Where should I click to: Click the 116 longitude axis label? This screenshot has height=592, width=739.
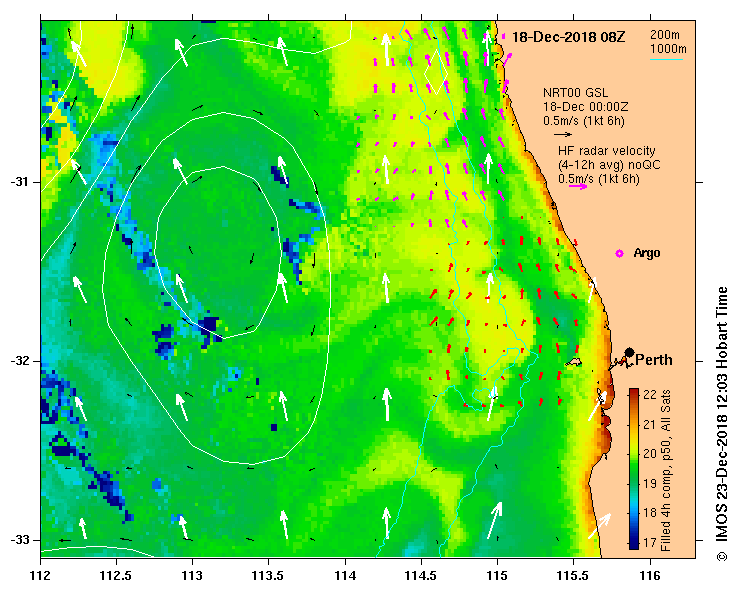pos(650,576)
